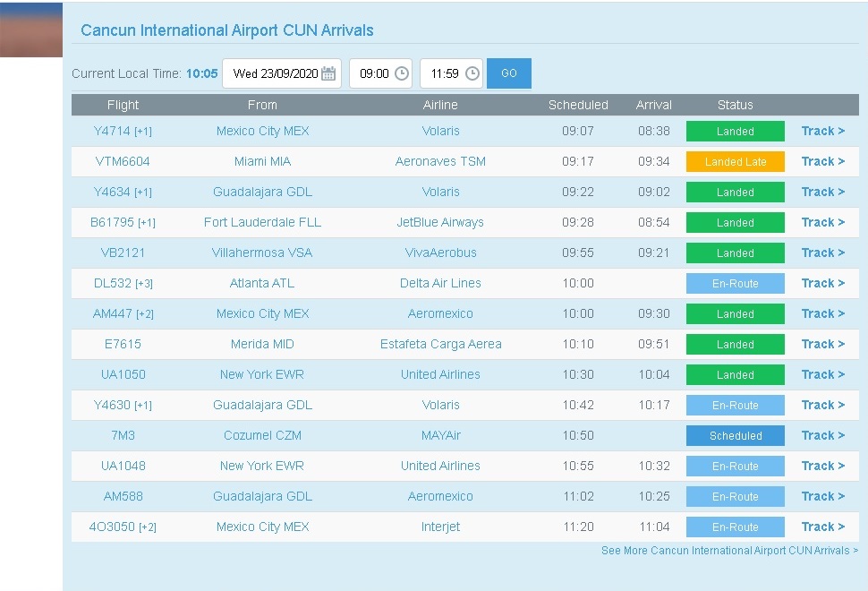Open Delta Air Lines airline link

pos(440,283)
